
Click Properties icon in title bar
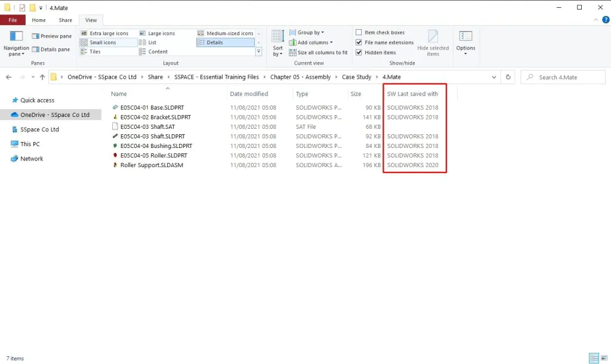[22, 8]
